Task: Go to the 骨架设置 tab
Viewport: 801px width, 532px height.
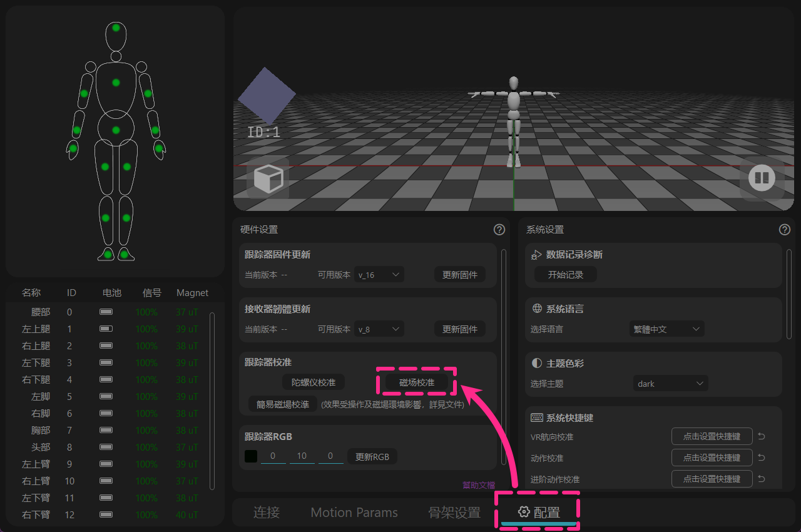Action: pos(454,513)
